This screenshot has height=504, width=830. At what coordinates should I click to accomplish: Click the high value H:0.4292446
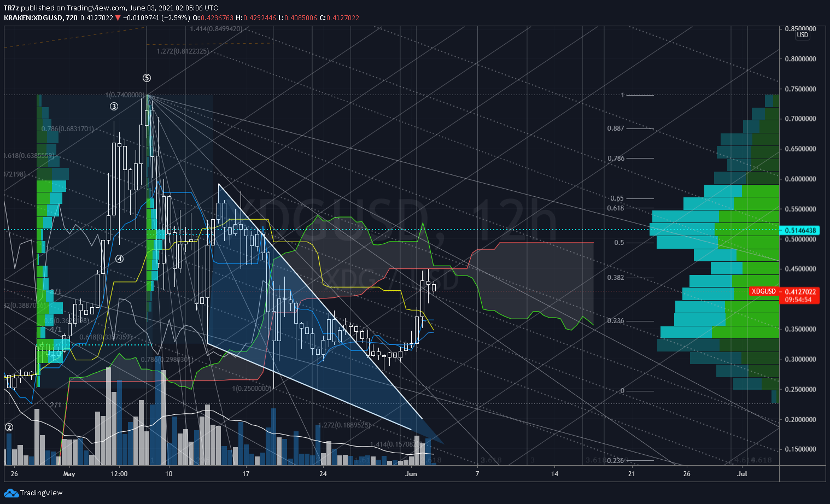pyautogui.click(x=256, y=18)
